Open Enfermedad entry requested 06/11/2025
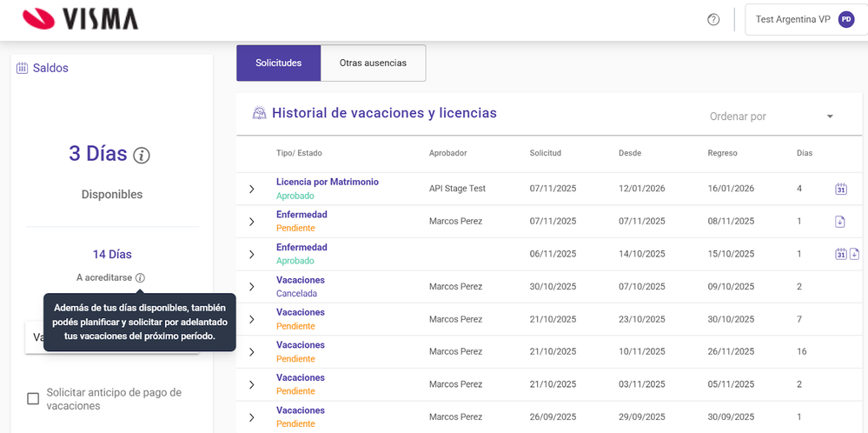Screen dimensions: 868x433 tap(301, 247)
